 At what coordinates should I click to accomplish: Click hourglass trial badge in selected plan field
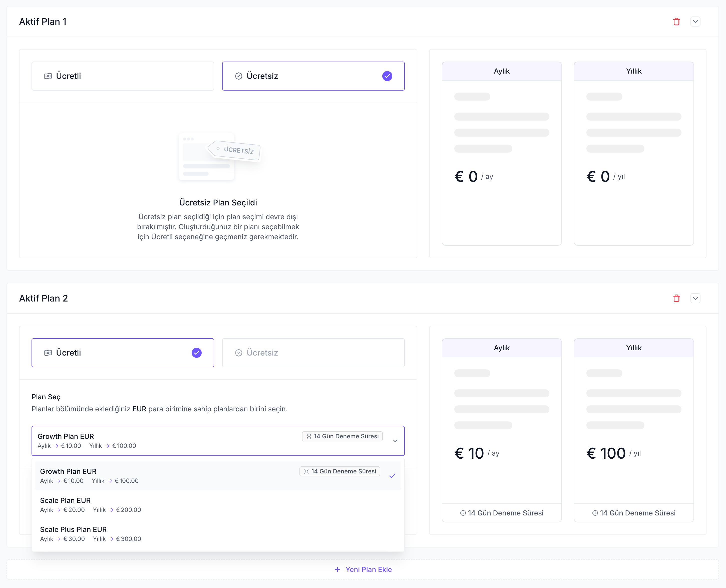[342, 436]
